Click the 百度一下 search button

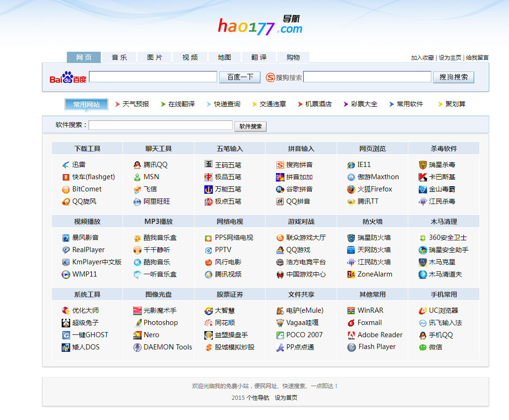coord(240,77)
